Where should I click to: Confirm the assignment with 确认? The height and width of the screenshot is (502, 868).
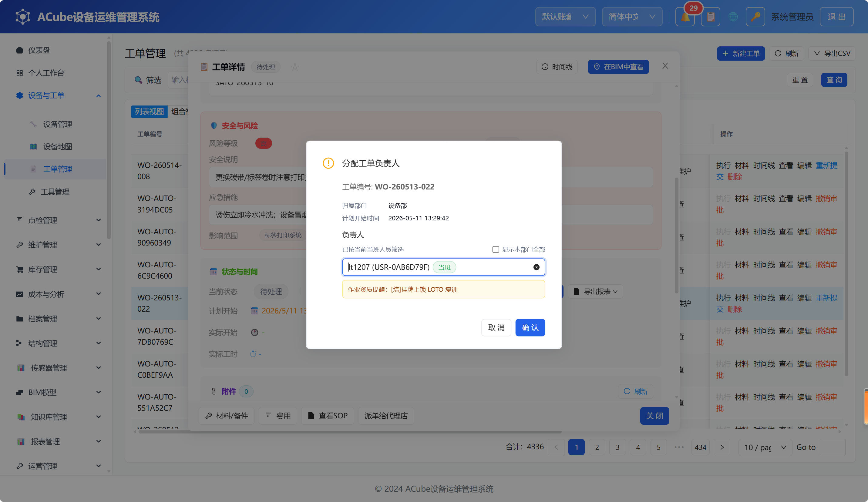(x=530, y=327)
